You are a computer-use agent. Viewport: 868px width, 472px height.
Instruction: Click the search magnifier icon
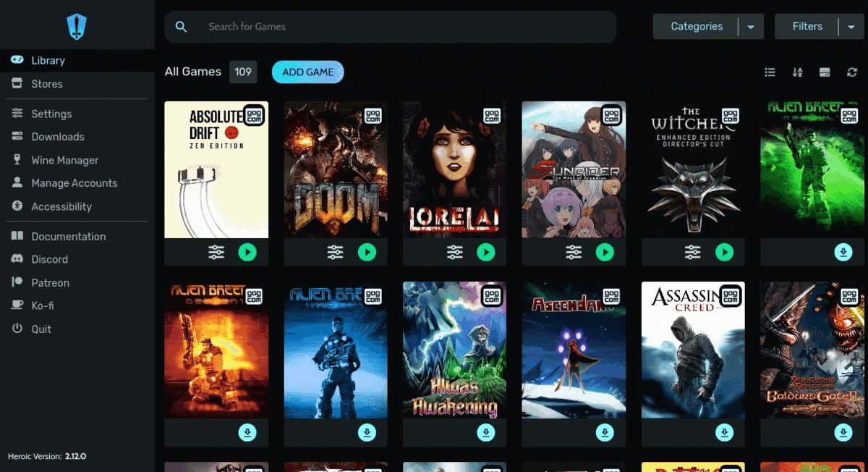pyautogui.click(x=181, y=26)
